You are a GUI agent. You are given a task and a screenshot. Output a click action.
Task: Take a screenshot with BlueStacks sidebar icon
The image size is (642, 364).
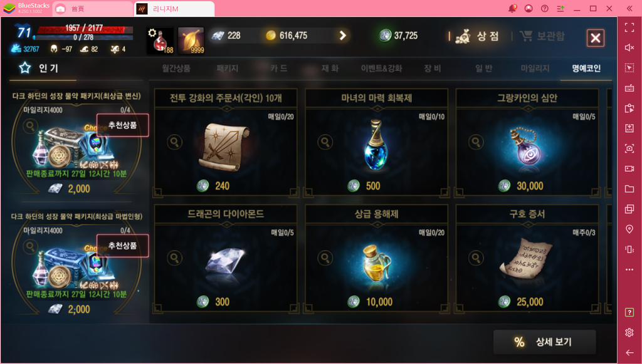[x=629, y=148]
